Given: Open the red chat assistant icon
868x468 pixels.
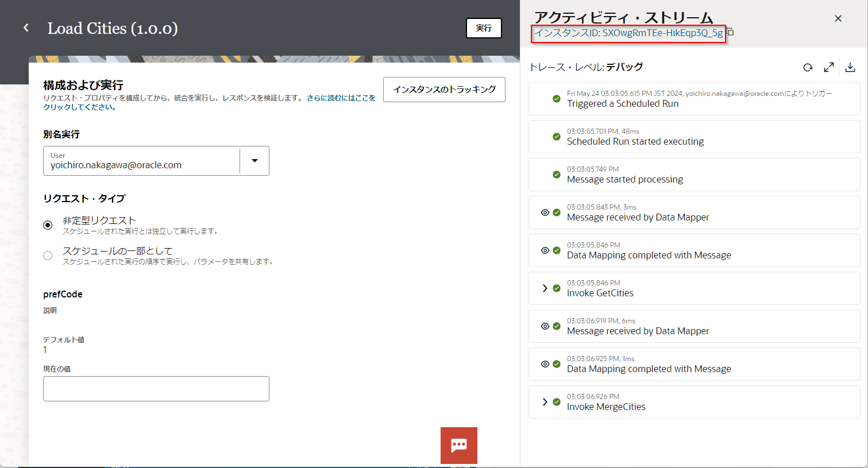Looking at the screenshot, I should (x=458, y=445).
